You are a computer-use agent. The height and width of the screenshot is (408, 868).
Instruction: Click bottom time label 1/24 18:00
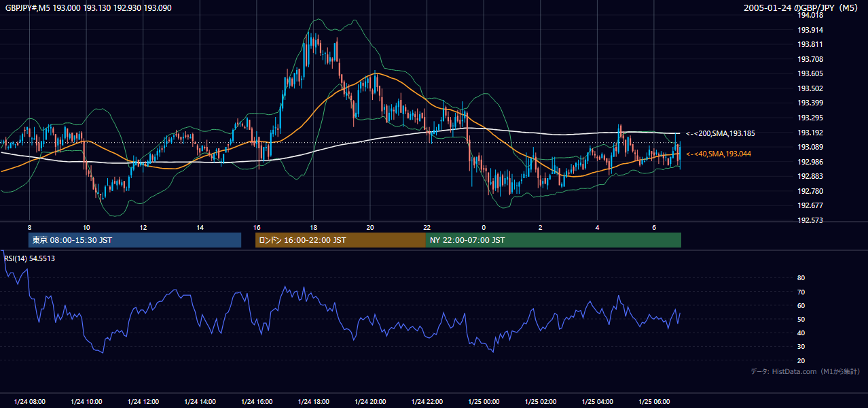point(313,402)
